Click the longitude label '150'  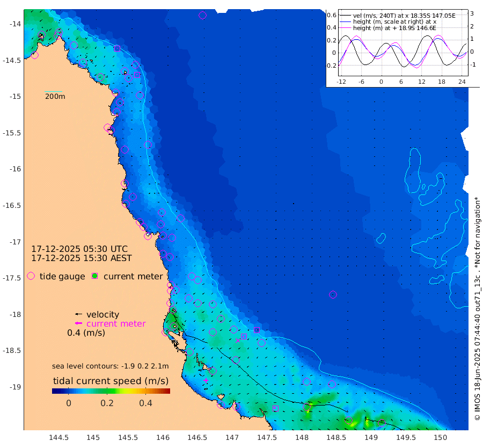click(441, 437)
